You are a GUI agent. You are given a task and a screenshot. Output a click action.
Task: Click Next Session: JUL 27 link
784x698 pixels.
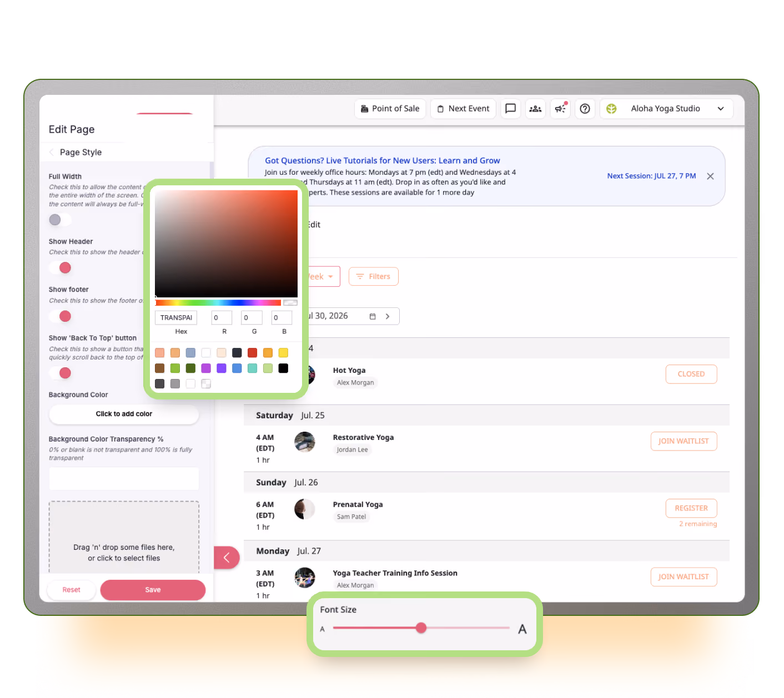click(x=651, y=176)
